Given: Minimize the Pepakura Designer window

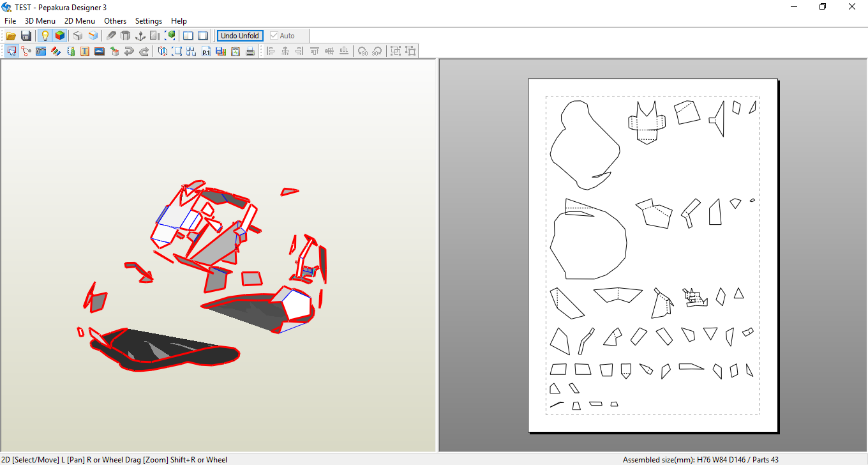Looking at the screenshot, I should click(x=793, y=7).
